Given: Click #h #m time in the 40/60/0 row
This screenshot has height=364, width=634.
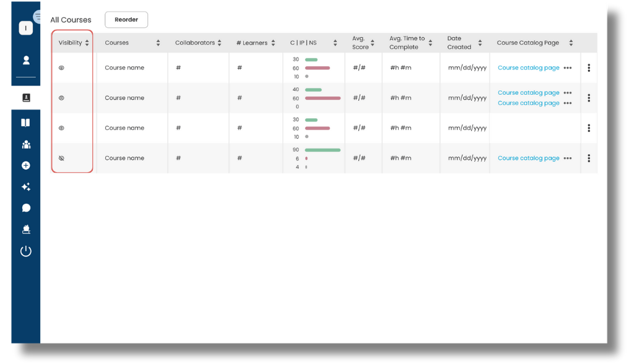Looking at the screenshot, I should 401,98.
